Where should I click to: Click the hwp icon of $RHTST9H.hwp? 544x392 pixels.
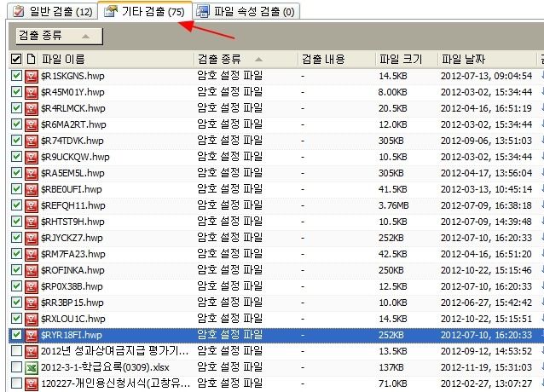(32, 222)
